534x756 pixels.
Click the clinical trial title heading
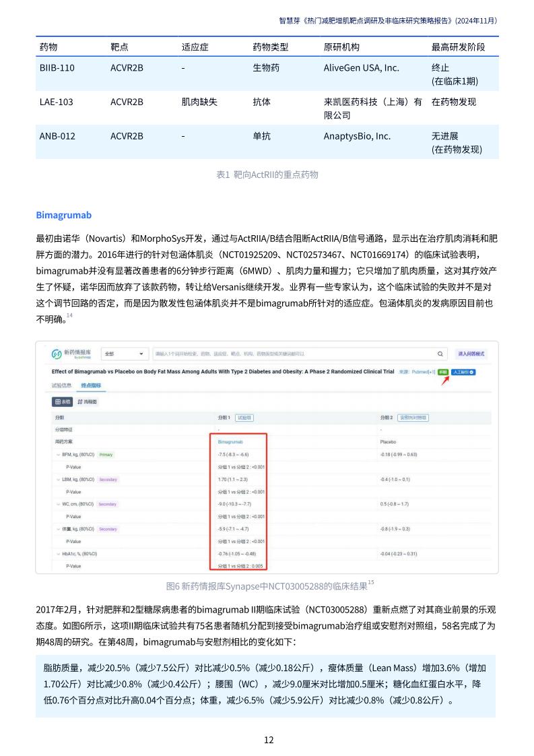click(x=223, y=372)
